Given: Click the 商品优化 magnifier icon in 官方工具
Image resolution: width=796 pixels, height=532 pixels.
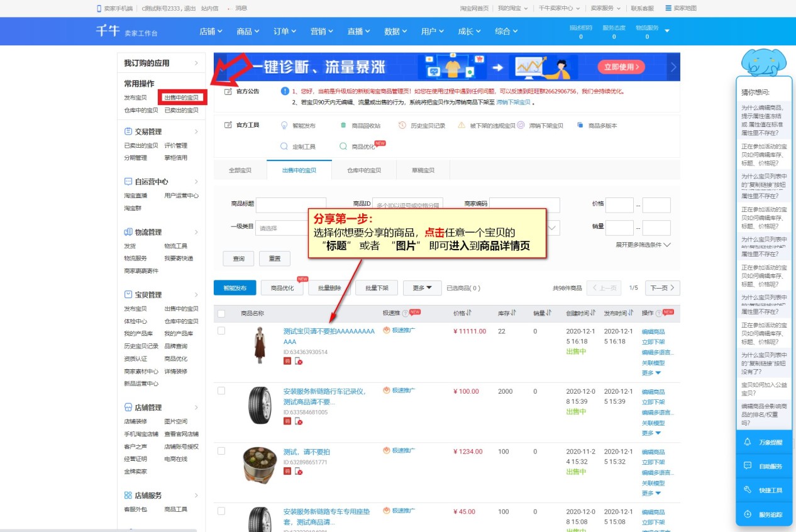Looking at the screenshot, I should [343, 146].
